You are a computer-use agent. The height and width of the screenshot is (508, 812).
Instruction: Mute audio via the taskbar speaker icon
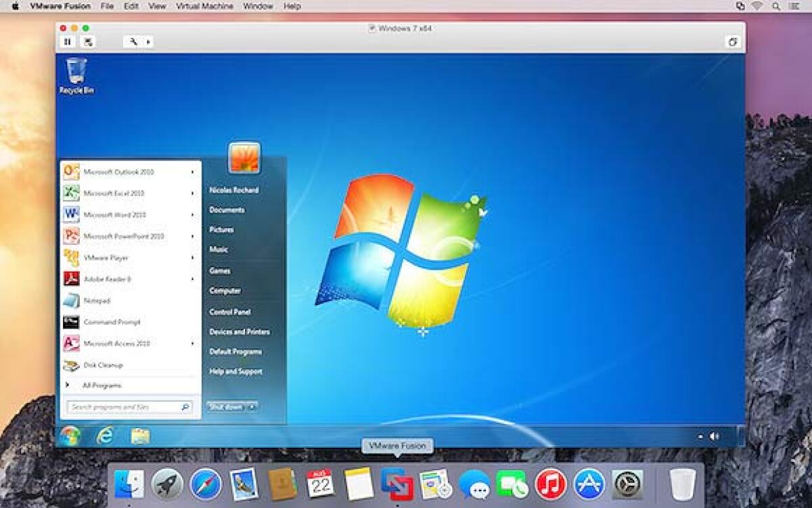[x=713, y=436]
